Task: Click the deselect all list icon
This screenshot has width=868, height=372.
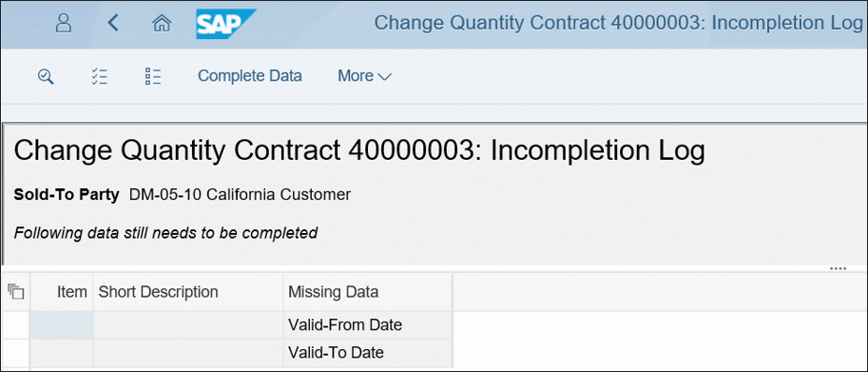Action: [x=153, y=76]
